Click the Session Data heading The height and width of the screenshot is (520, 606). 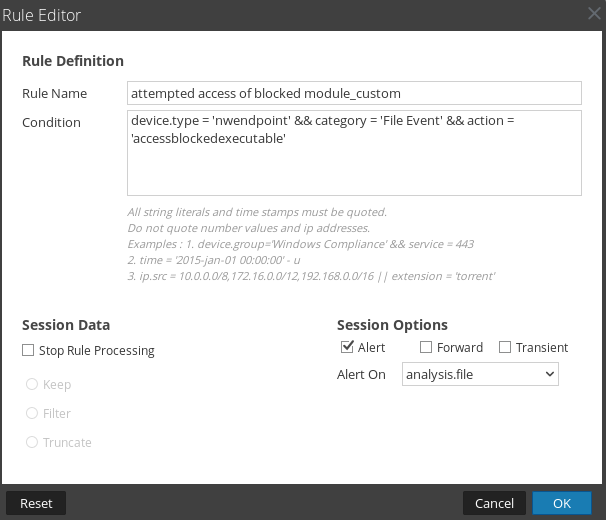[x=66, y=325]
